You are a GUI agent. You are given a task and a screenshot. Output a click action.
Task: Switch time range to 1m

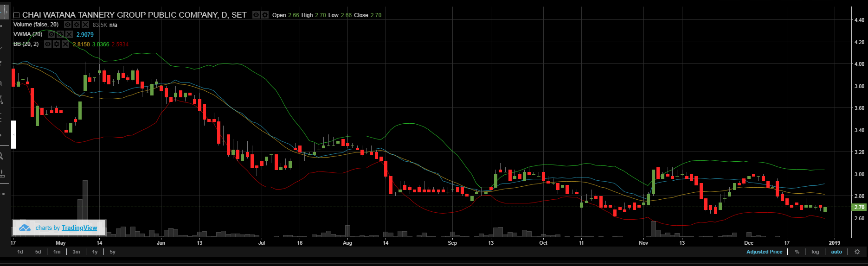pyautogui.click(x=57, y=252)
